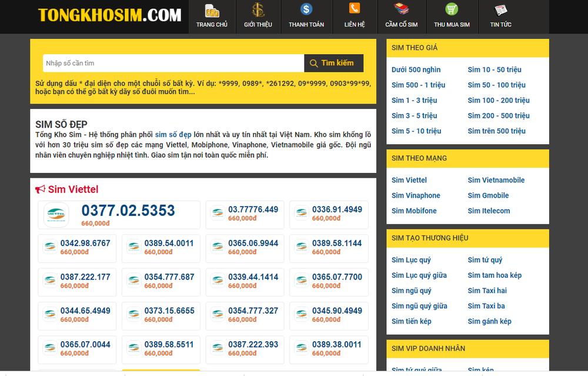This screenshot has height=376, width=588.
Task: Click the orange phone icon above Liên Hệ
Action: point(355,8)
